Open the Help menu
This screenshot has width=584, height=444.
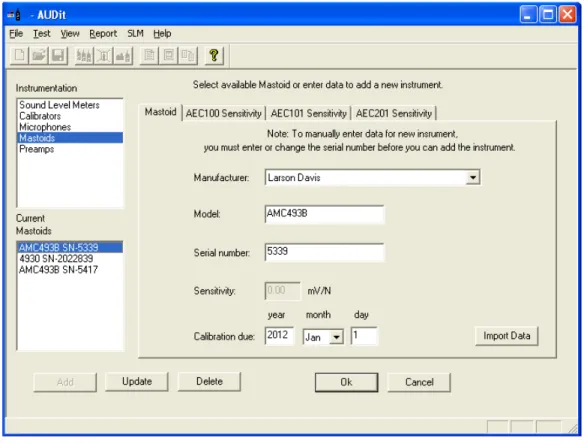[162, 34]
